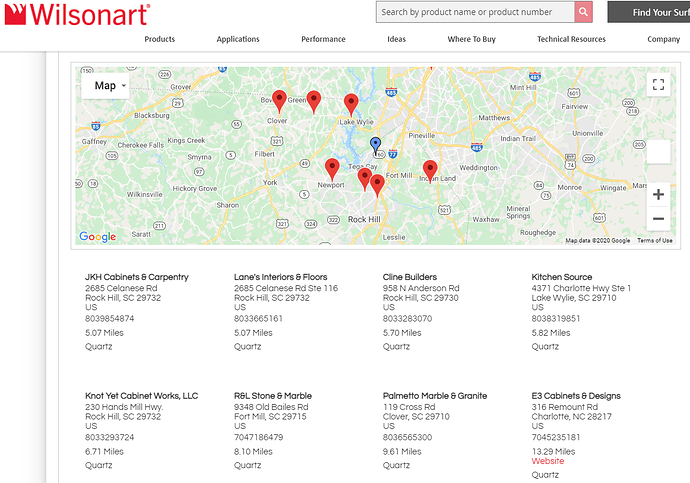The image size is (690, 483).
Task: Click phone number 8039854874
Action: tap(110, 318)
